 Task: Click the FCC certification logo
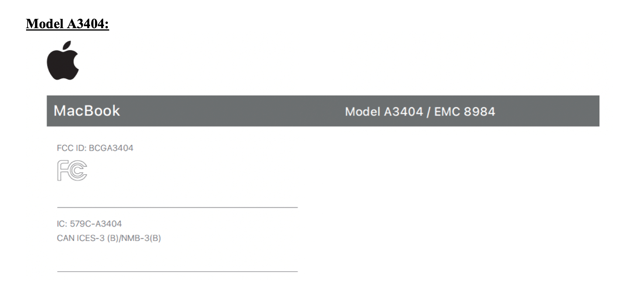tap(72, 171)
